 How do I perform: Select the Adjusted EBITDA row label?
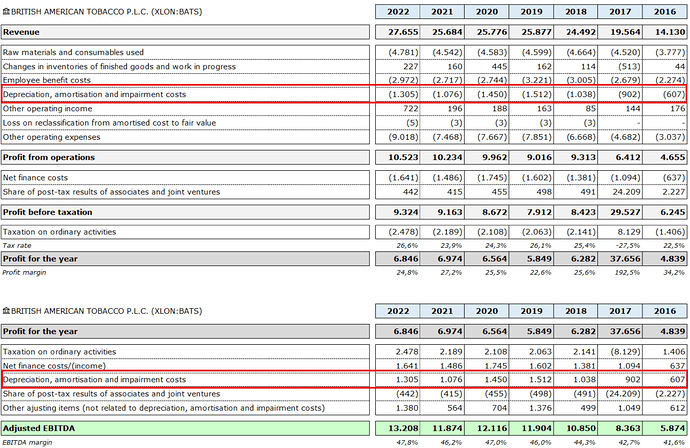39,428
